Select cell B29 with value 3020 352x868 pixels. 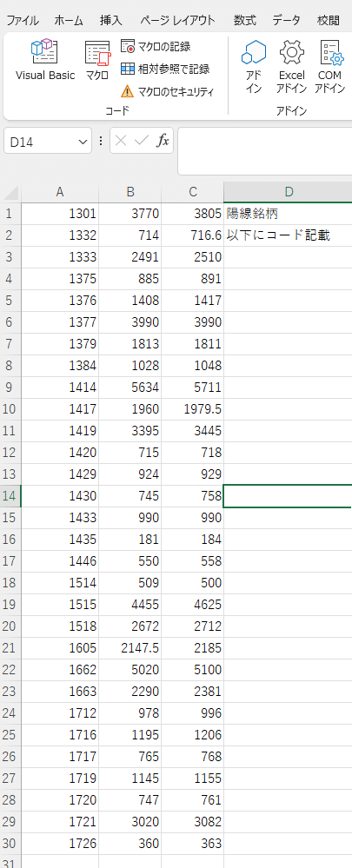[x=130, y=822]
